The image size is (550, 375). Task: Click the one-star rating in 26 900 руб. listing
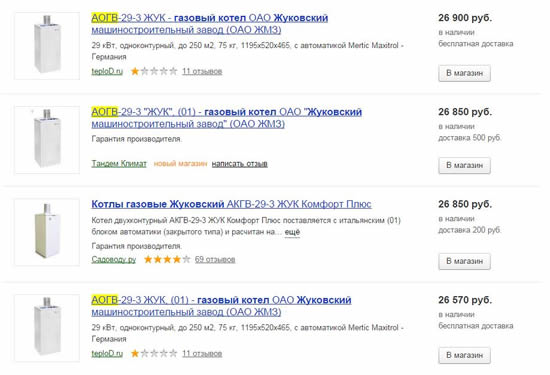(154, 71)
